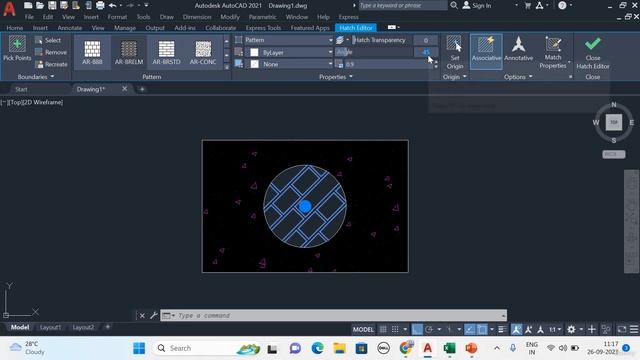Click the Help question mark icon
This screenshot has height=360, width=640.
coord(562,5)
